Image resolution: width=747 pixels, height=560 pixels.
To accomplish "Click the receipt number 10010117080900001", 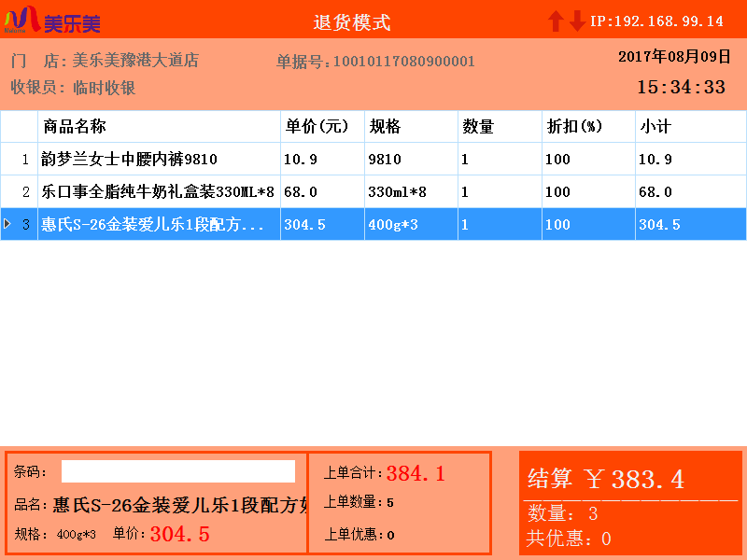I will tap(404, 62).
